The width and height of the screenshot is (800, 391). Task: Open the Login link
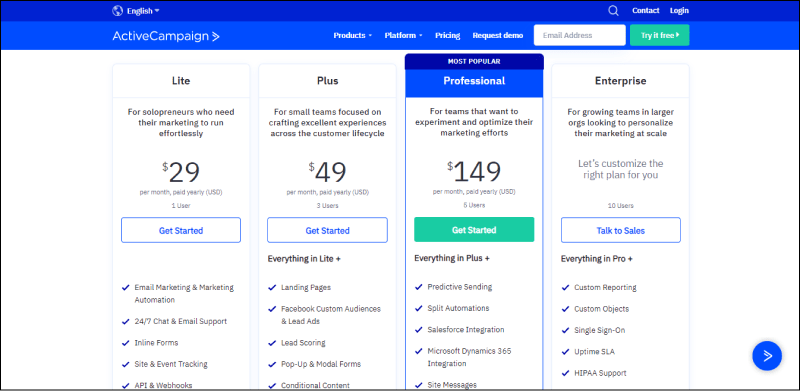[679, 11]
